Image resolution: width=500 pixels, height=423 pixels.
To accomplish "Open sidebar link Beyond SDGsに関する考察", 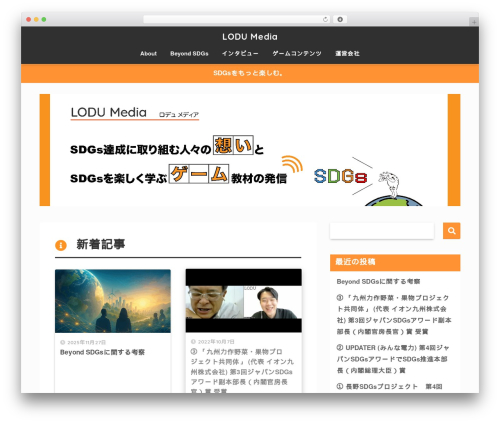I will point(378,282).
